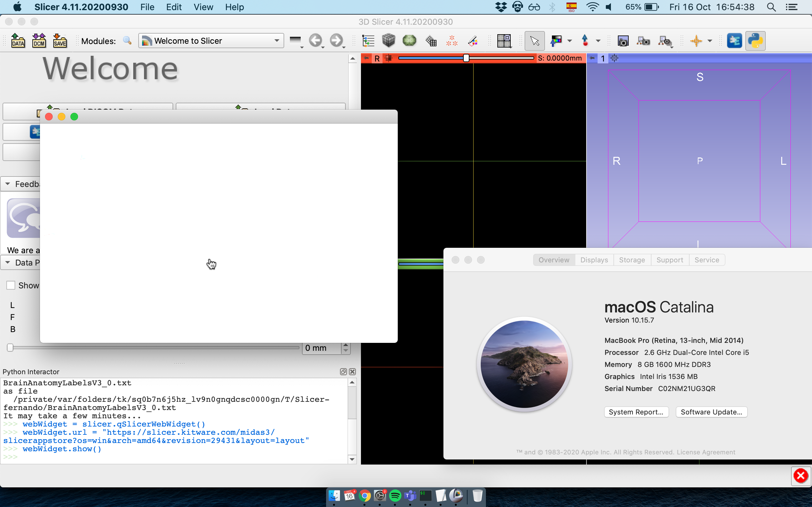Click the module search magnifier icon
This screenshot has height=507, width=812.
coord(127,41)
